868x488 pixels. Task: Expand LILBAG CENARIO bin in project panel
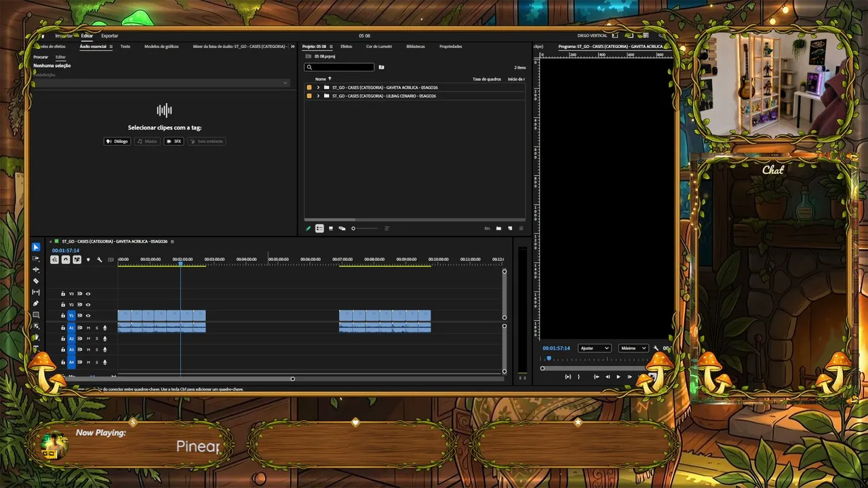(x=318, y=96)
